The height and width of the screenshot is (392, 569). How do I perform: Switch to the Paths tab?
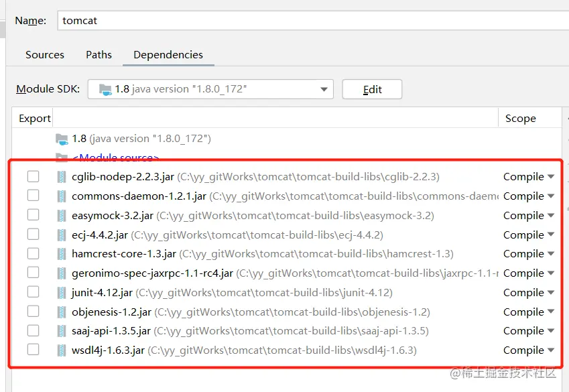point(99,55)
